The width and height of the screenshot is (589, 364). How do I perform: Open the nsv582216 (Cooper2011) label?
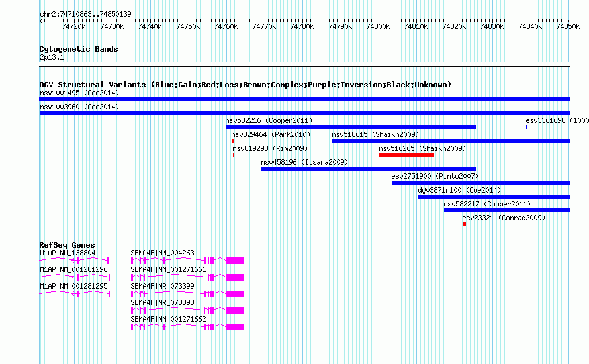(x=269, y=120)
